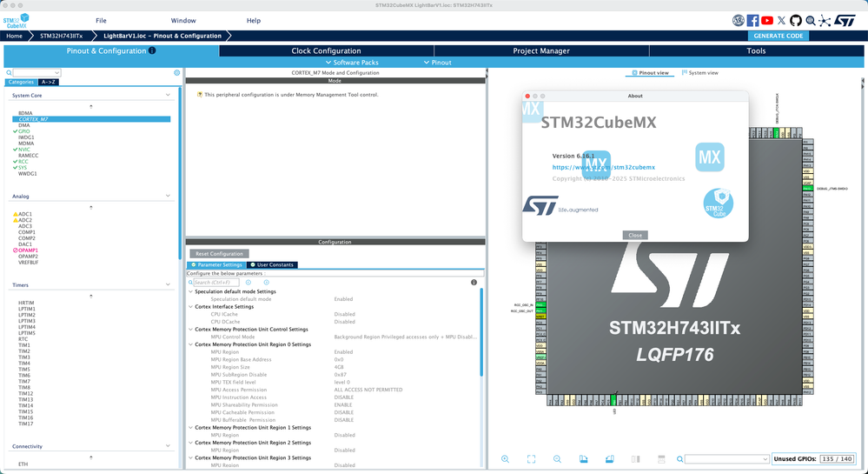Collapse Speculation default mode Settings
This screenshot has height=474, width=868.
tap(191, 291)
